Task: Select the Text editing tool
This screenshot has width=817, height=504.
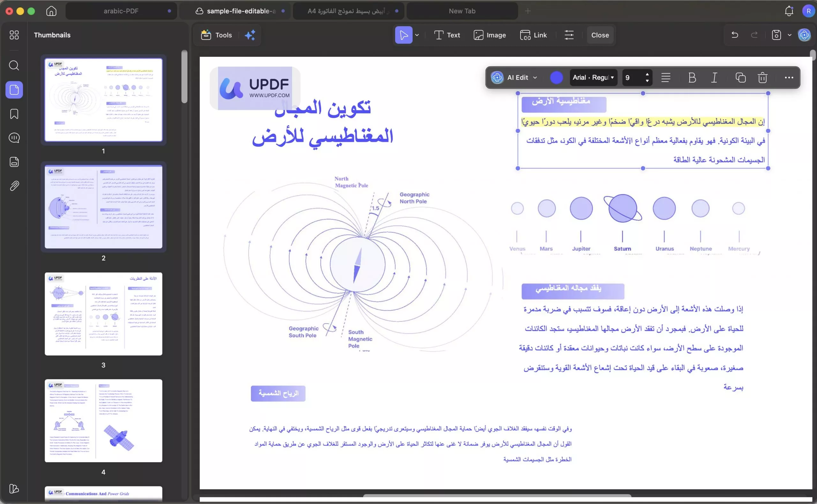Action: pyautogui.click(x=446, y=35)
